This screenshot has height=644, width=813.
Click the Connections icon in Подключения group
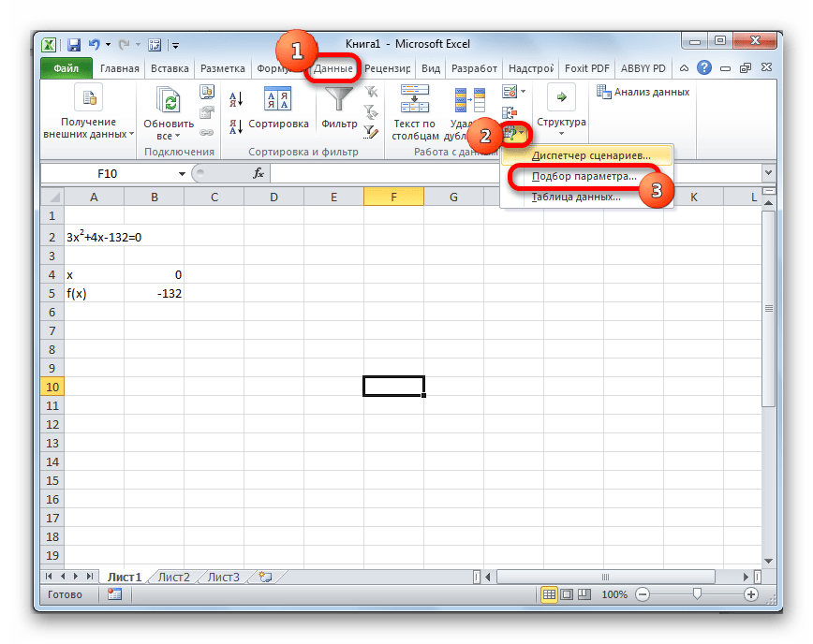(207, 93)
